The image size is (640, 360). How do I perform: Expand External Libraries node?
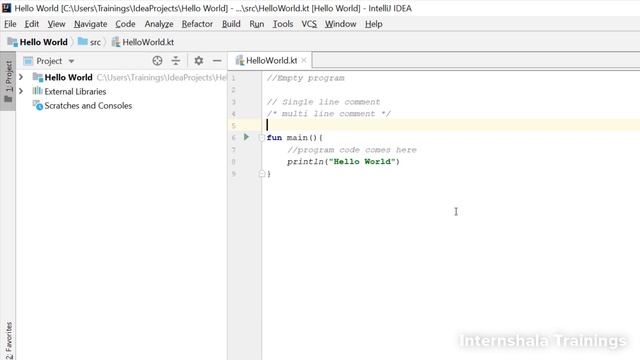[21, 91]
